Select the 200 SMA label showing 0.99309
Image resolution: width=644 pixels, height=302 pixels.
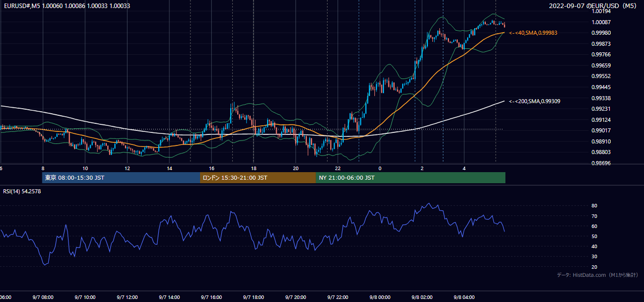tap(535, 101)
